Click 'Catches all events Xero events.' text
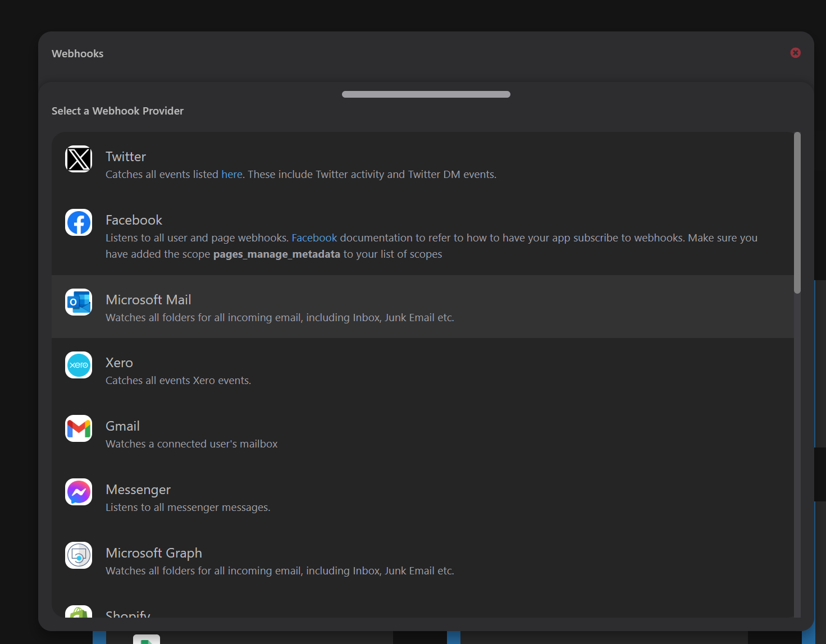This screenshot has height=644, width=826. (179, 381)
